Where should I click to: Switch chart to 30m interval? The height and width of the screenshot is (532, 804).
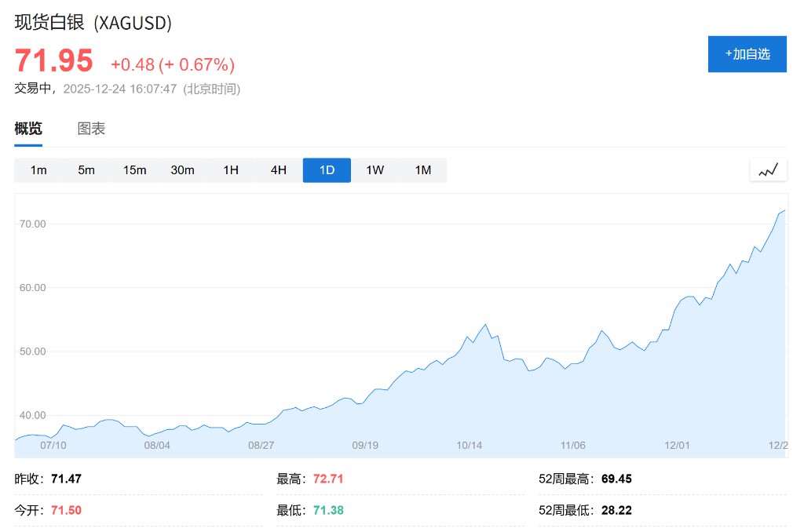click(x=182, y=170)
